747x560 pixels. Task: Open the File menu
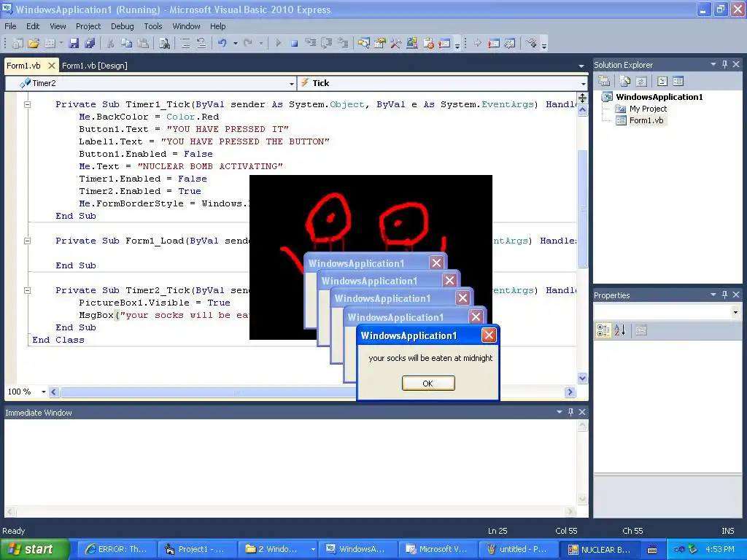coord(10,26)
